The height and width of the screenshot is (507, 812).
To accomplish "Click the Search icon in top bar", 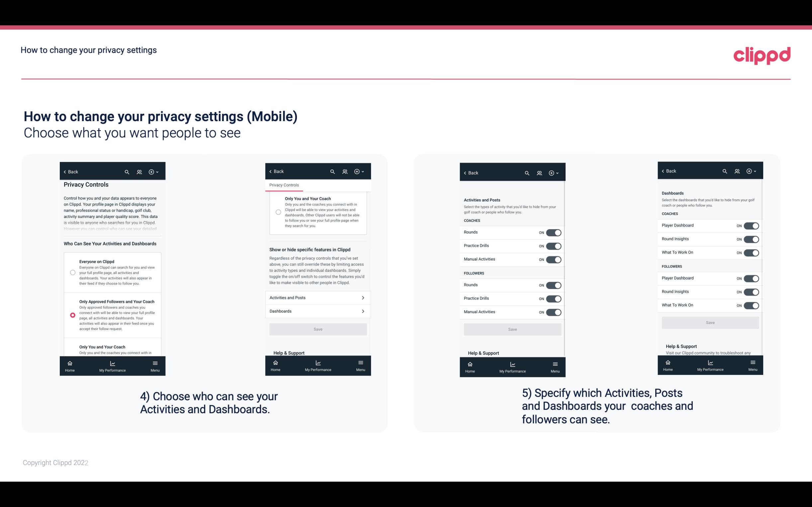I will tap(127, 171).
